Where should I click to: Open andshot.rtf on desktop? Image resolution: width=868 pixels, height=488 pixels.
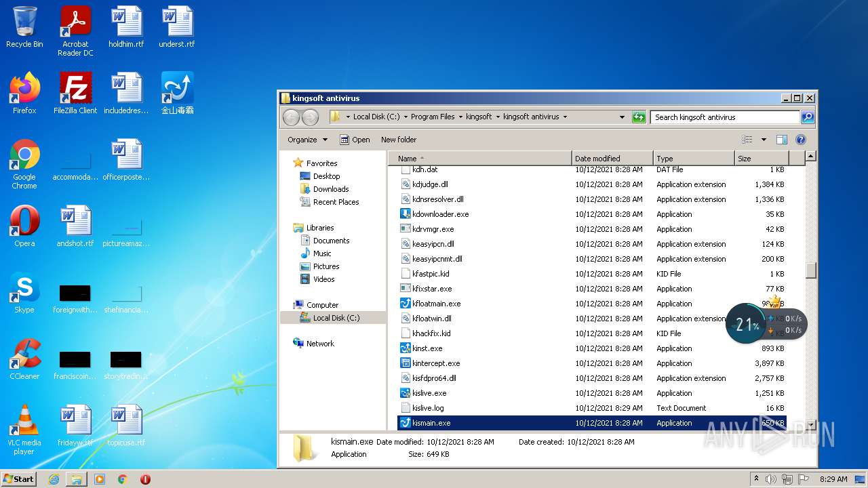75,226
